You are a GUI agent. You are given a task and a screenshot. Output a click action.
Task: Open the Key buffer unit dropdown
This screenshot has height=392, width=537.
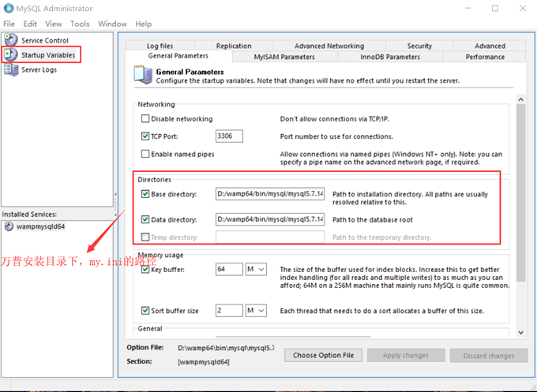click(x=256, y=269)
